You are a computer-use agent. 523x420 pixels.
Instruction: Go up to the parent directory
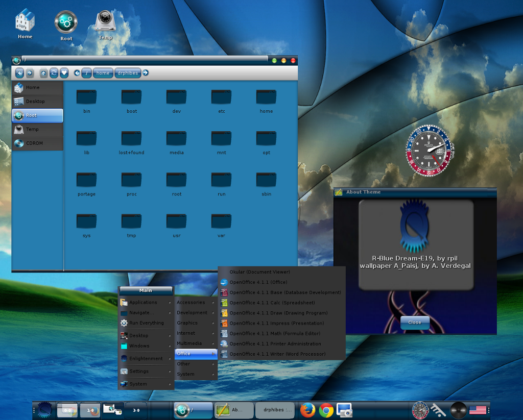[43, 73]
